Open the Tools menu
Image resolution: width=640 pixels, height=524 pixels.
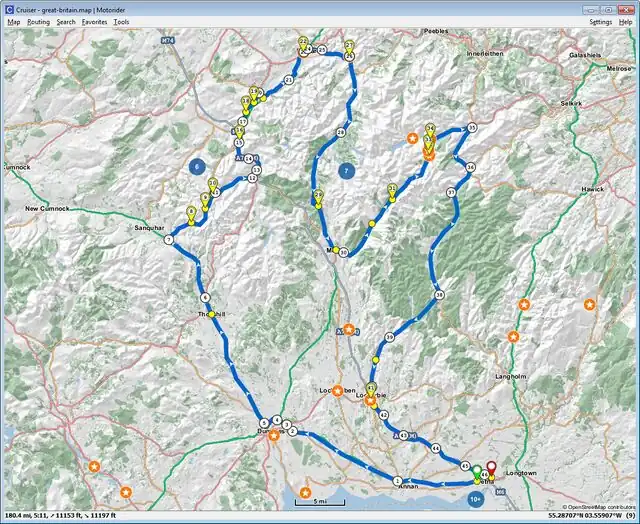click(121, 21)
